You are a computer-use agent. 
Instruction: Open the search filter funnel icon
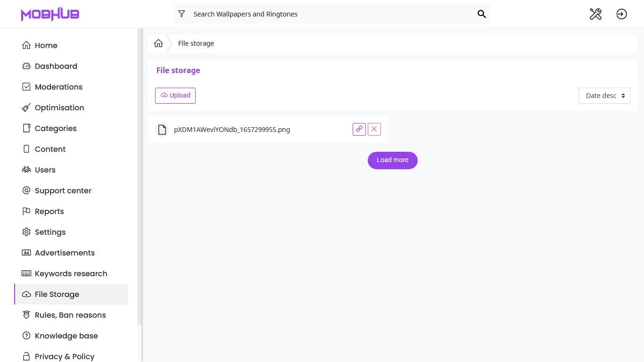182,14
